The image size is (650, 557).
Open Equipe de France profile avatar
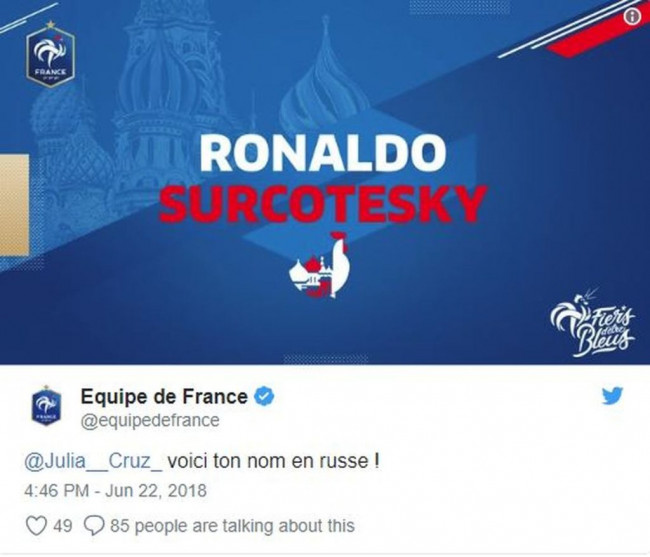pos(46,406)
